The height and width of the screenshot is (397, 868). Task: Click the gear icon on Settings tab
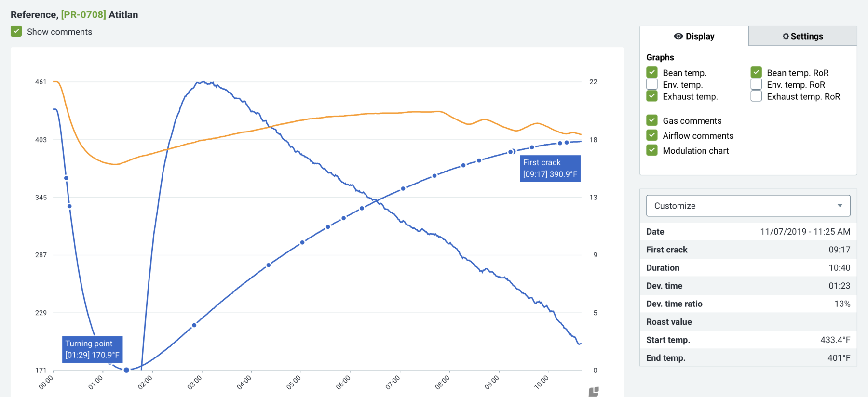coord(786,36)
